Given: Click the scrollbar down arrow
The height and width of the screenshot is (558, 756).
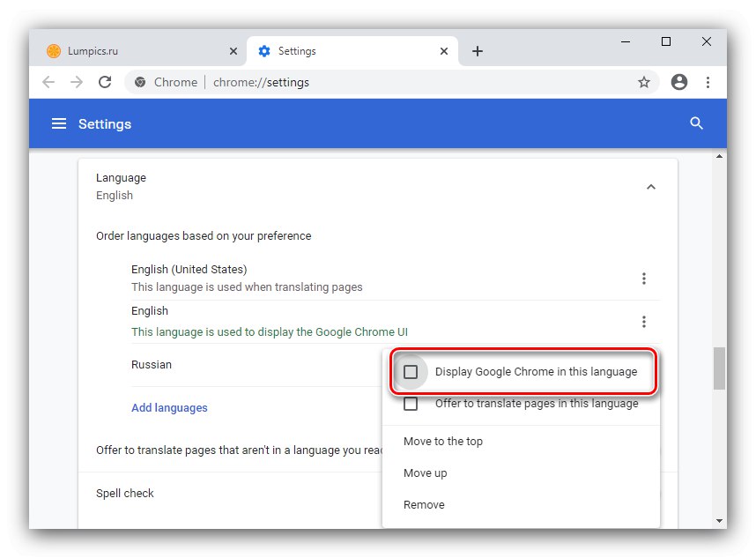Looking at the screenshot, I should [x=719, y=521].
